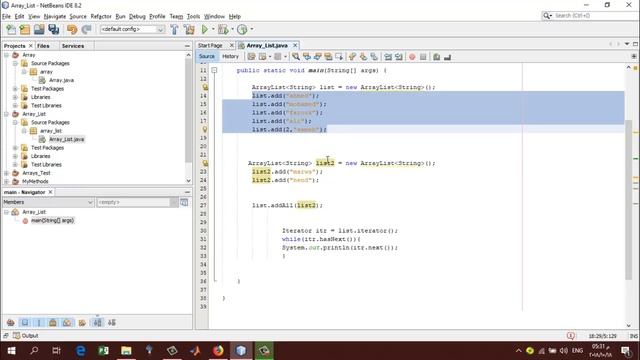Click the Redo arrow icon
The image size is (640, 360).
click(86, 29)
